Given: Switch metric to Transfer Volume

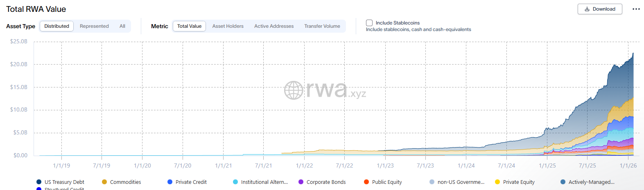Looking at the screenshot, I should (322, 26).
